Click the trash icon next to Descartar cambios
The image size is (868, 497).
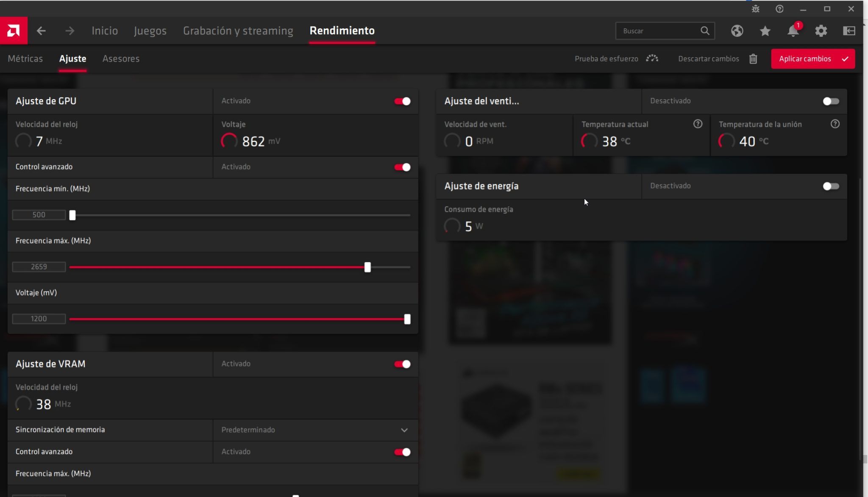[754, 59]
